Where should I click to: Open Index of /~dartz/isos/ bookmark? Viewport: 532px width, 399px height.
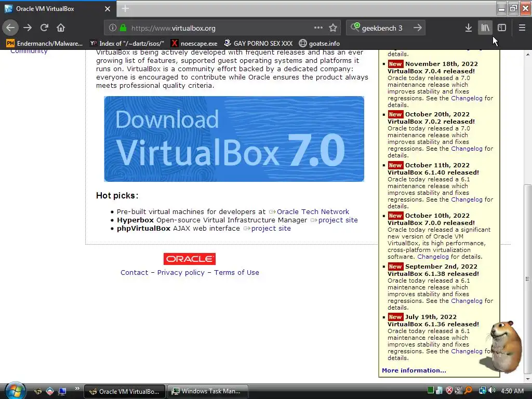click(127, 44)
